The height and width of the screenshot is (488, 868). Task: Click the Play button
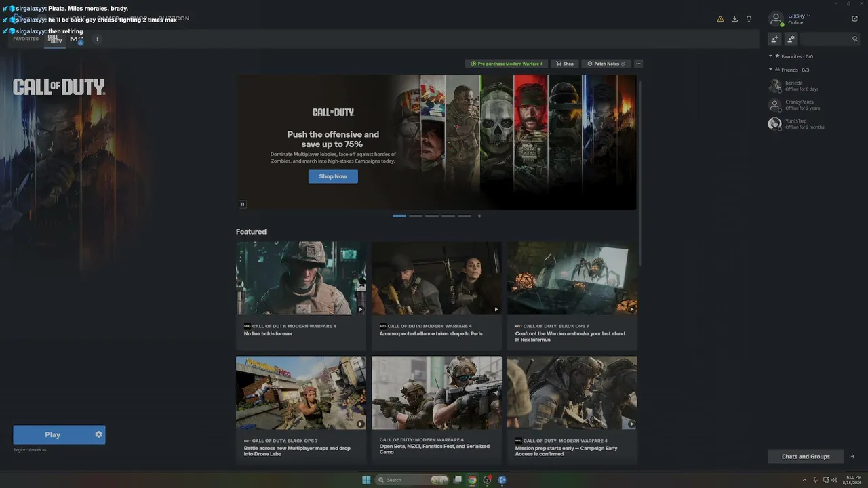pos(52,434)
